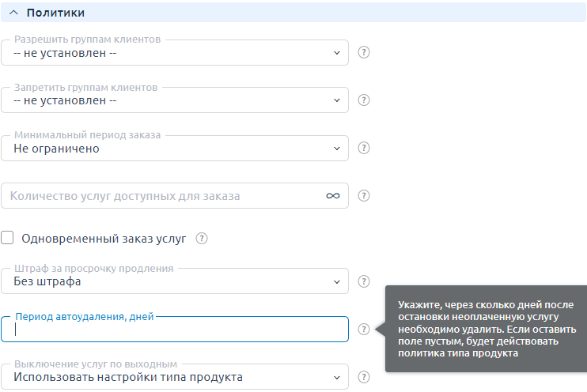Click help icon for Запретить группам клиентов
Screen dimensions: 587x392
click(x=364, y=100)
